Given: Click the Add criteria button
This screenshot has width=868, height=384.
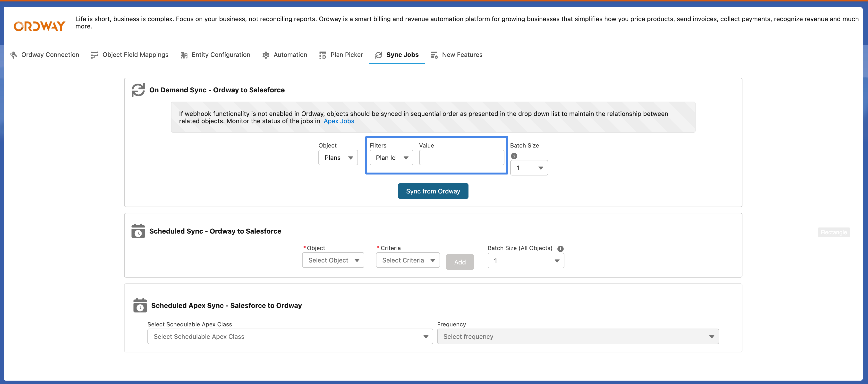Looking at the screenshot, I should pos(460,262).
